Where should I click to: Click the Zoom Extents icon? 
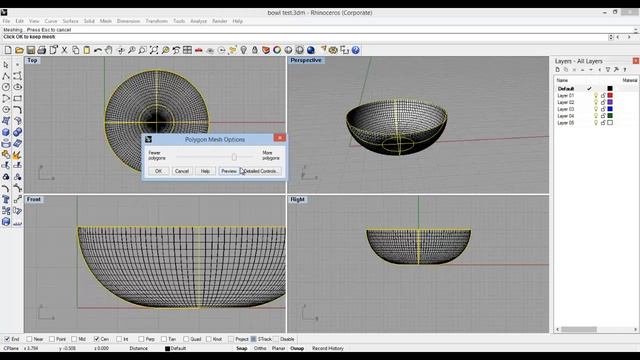pyautogui.click(x=154, y=50)
